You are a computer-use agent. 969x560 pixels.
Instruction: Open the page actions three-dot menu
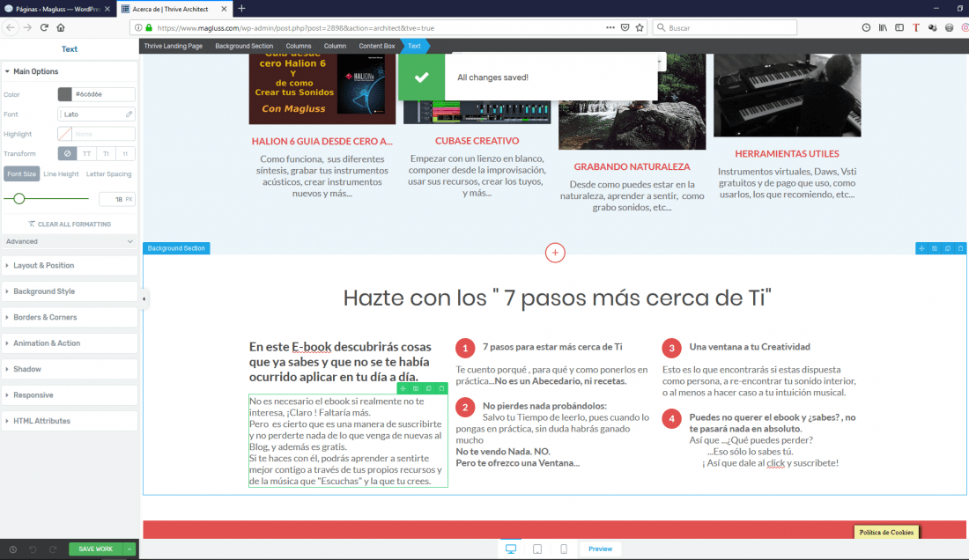[x=610, y=28]
